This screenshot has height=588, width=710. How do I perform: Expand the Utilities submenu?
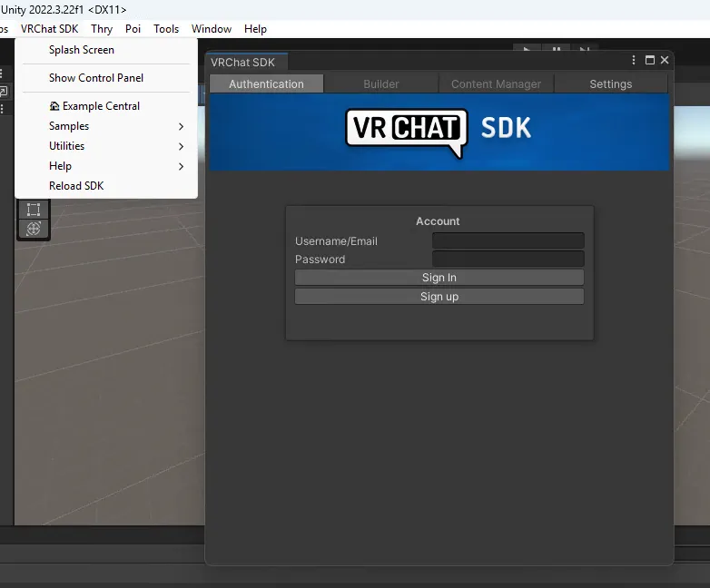(106, 146)
